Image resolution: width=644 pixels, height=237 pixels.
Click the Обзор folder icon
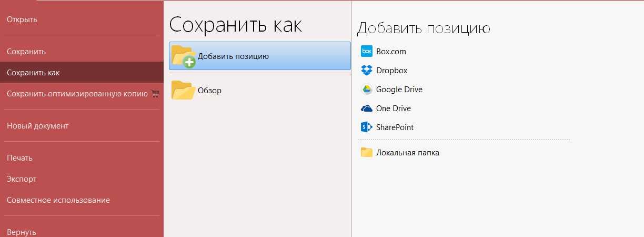(183, 90)
